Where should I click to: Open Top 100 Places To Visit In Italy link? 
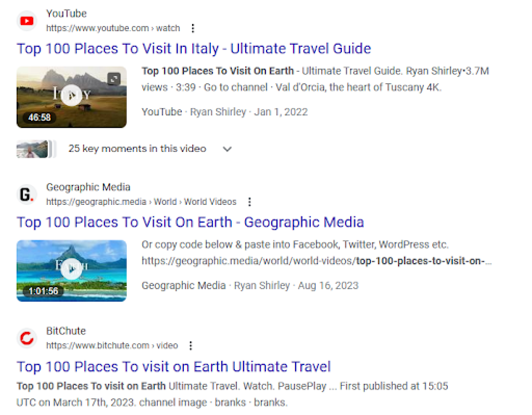(194, 48)
